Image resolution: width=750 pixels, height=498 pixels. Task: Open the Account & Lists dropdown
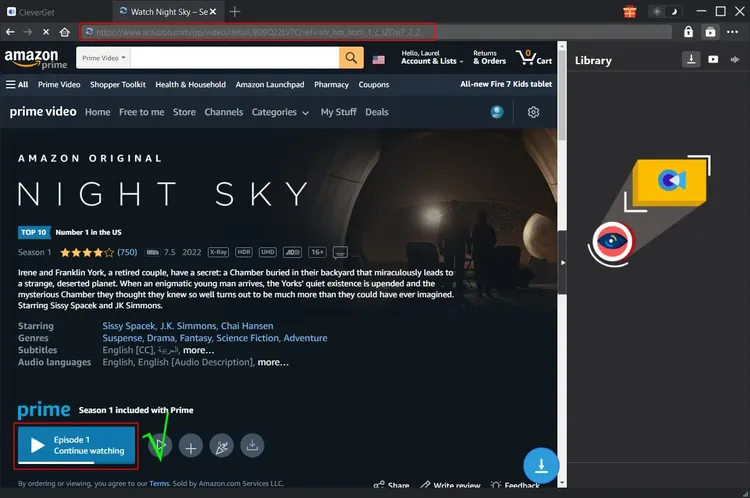tap(428, 61)
